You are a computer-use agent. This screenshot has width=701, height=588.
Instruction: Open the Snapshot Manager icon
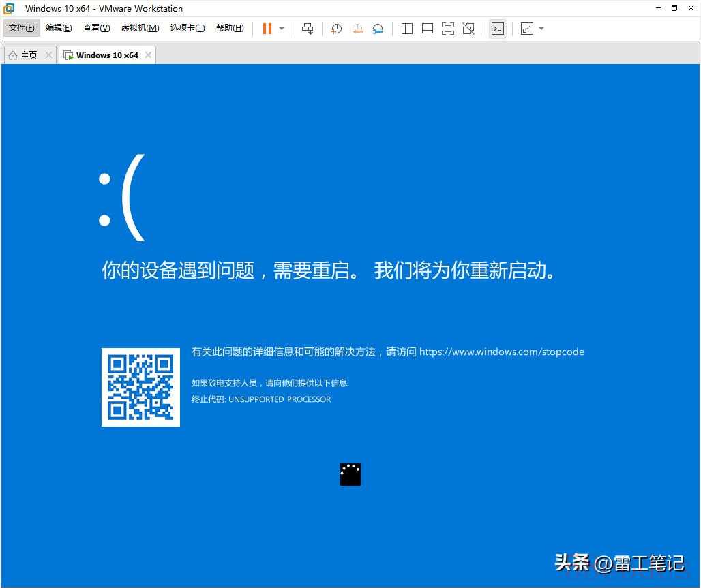pos(378,29)
